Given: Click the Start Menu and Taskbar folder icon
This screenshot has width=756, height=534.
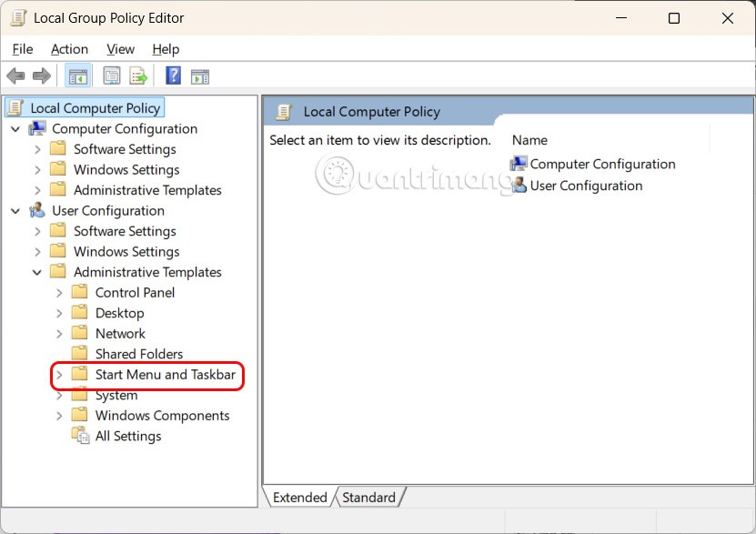Looking at the screenshot, I should click(79, 374).
